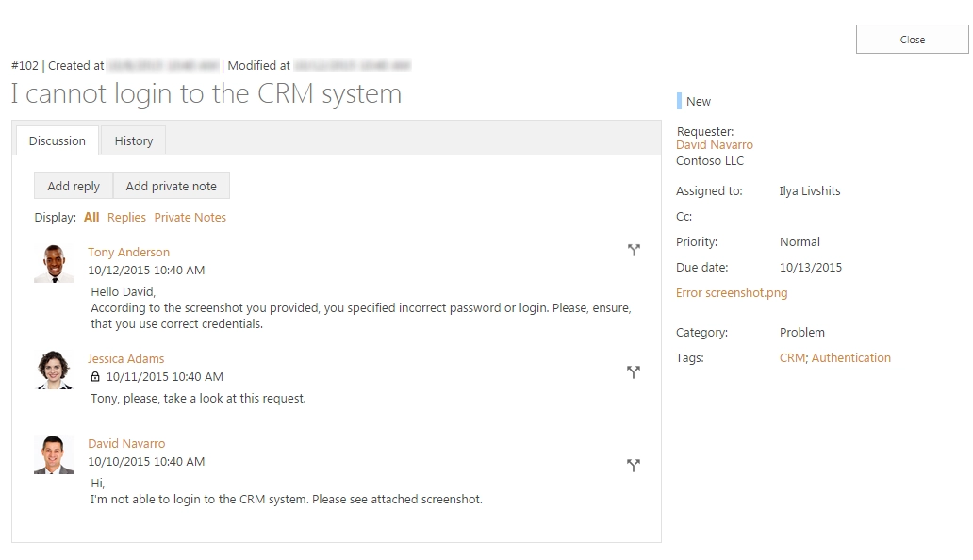Filter display to Replies only
This screenshot has height=560, width=973.
click(126, 217)
